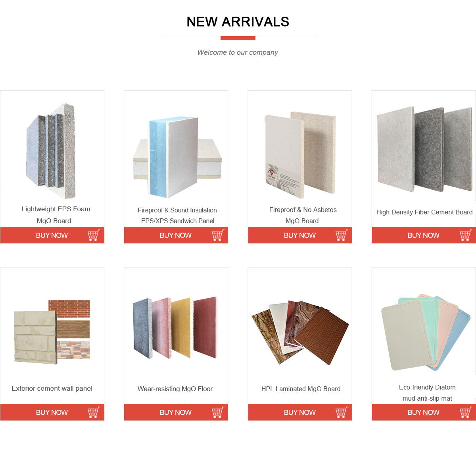Click cart icon under Eco-friendly Diatom mud mat

coord(466,412)
